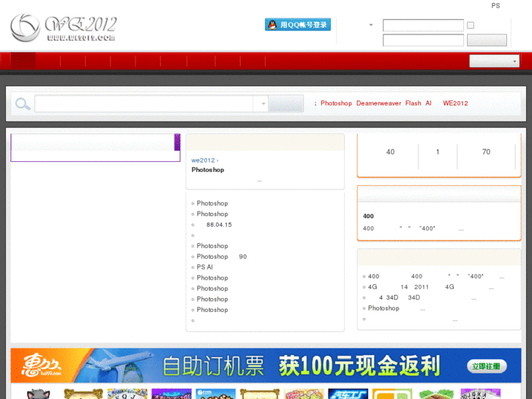Viewport: 532px width, 399px height.
Task: Click the WE2012 site logo
Action: [x=64, y=28]
